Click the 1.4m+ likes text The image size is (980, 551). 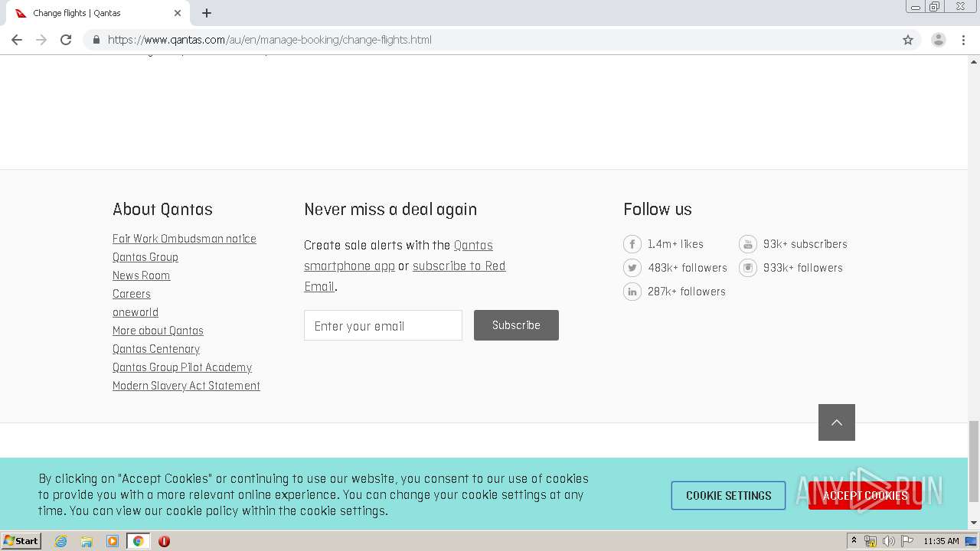pos(675,244)
